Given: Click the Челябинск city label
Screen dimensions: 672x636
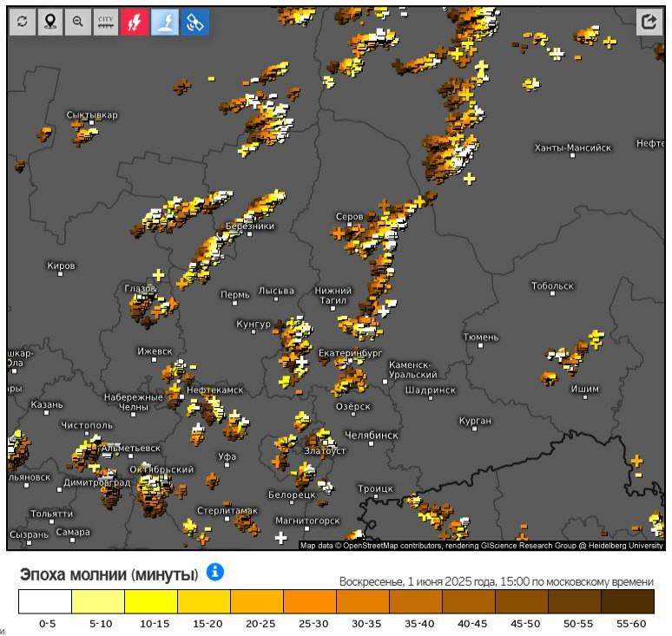Looking at the screenshot, I should pos(371,435).
